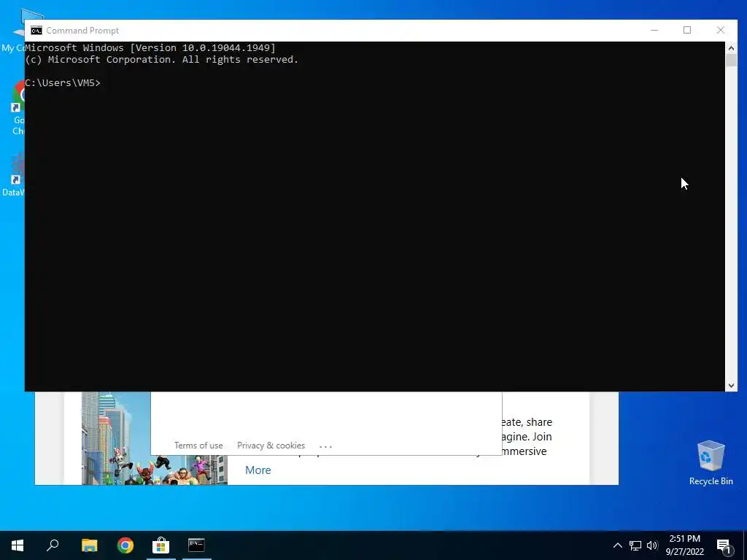Image resolution: width=747 pixels, height=560 pixels.
Task: Click the C:\Users\VM5> prompt line
Action: [x=63, y=83]
